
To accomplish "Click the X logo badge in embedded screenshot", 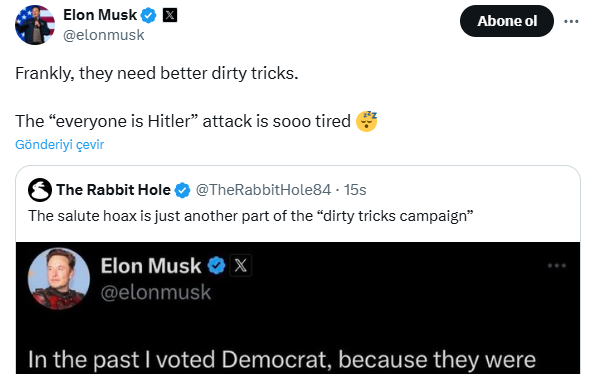I will (x=241, y=265).
